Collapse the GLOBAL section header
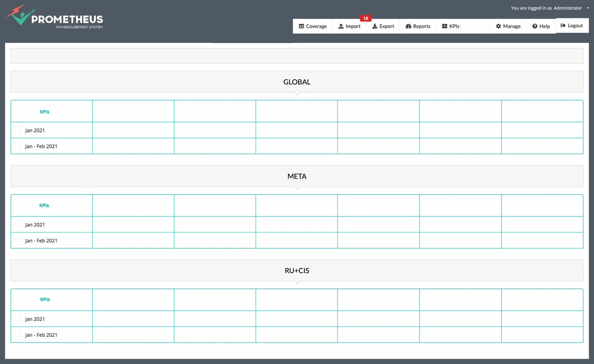594x364 pixels. pyautogui.click(x=297, y=82)
